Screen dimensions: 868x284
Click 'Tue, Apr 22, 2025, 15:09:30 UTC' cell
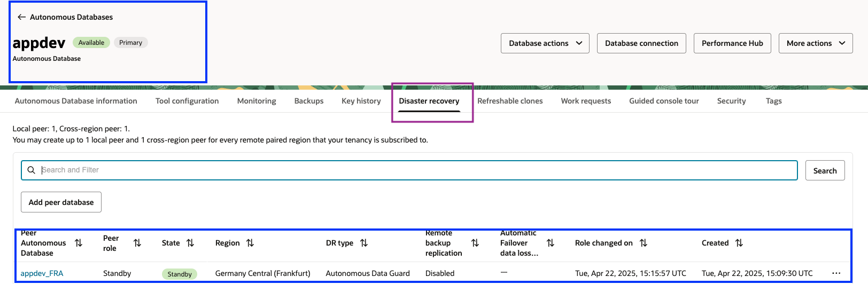click(757, 273)
